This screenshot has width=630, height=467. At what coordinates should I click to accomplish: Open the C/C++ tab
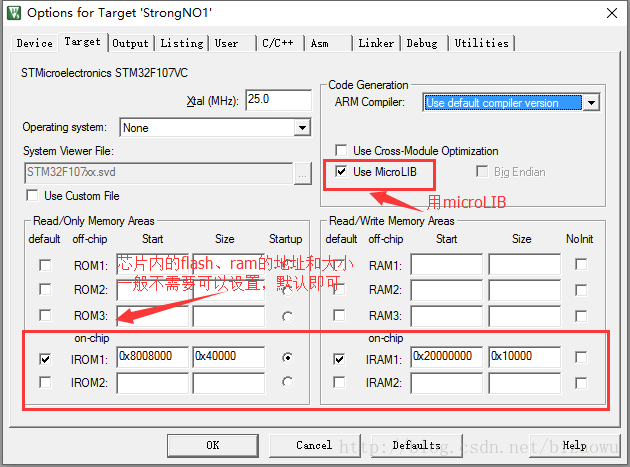pos(278,43)
